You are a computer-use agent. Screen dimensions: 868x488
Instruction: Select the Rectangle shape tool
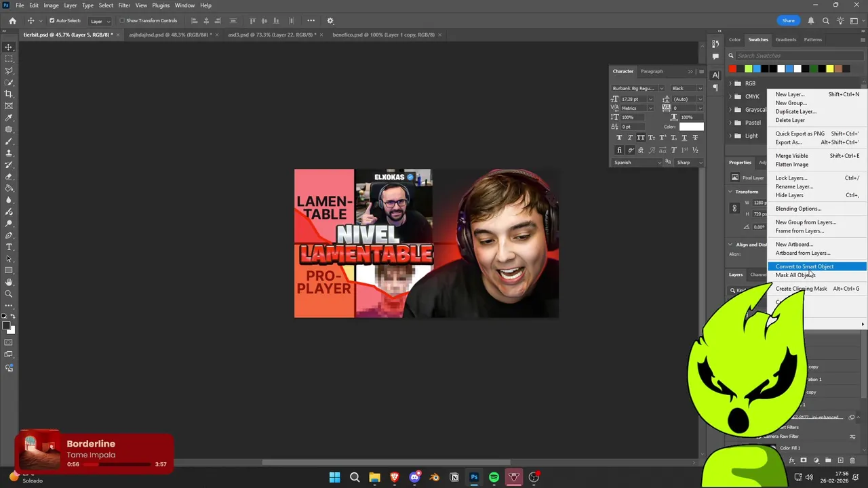point(9,270)
